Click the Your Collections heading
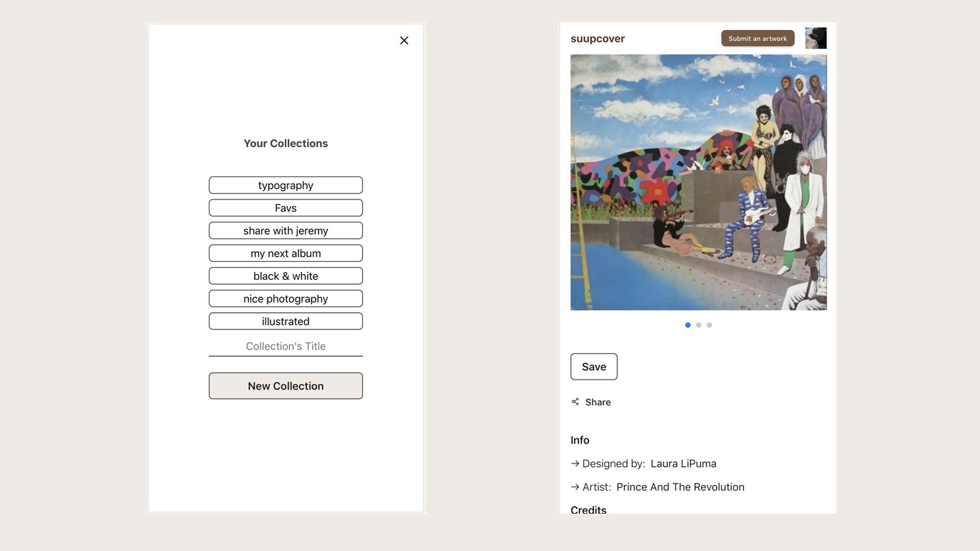 286,143
